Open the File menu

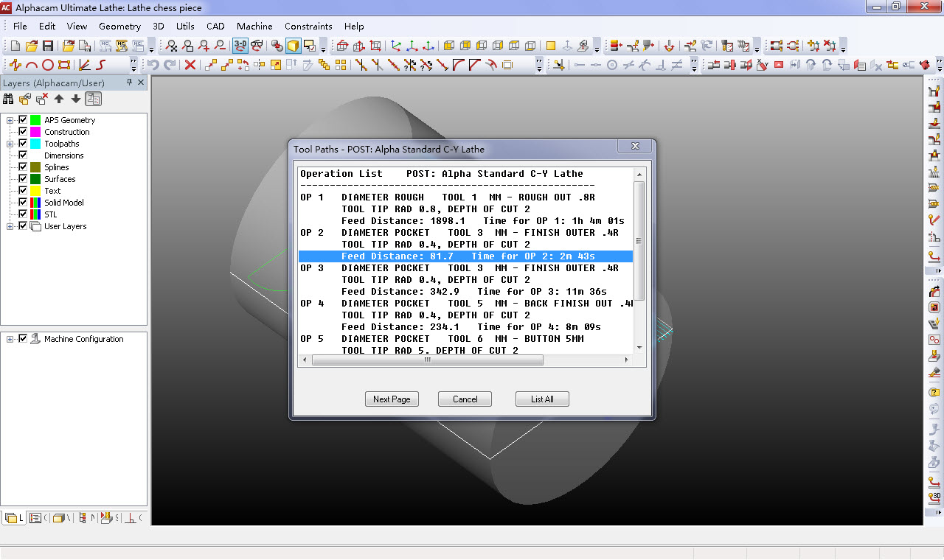coord(20,26)
